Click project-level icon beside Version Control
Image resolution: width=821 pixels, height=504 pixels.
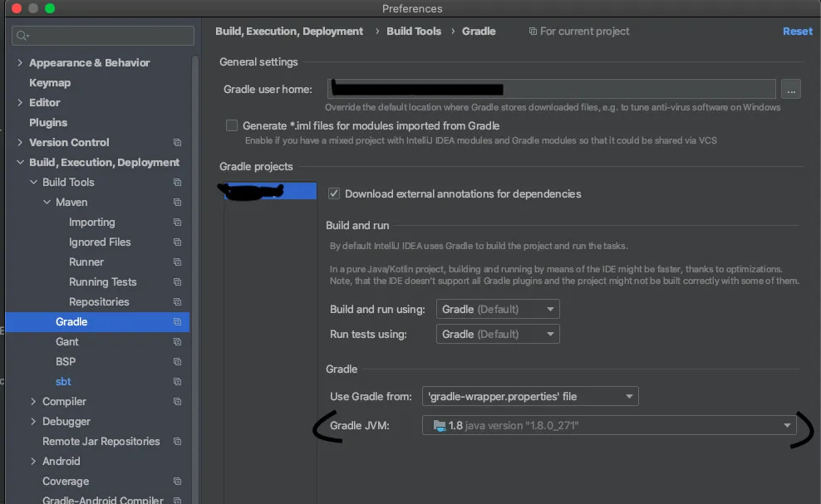point(178,142)
